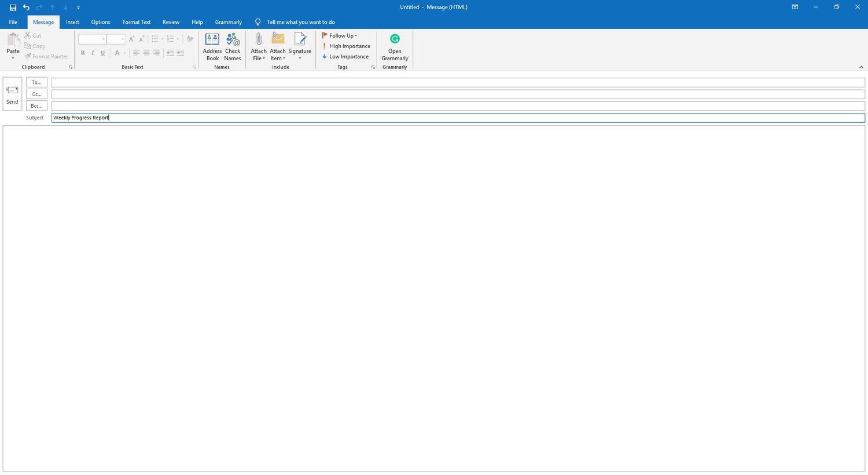
Task: Open the Format Text tab
Action: (136, 22)
